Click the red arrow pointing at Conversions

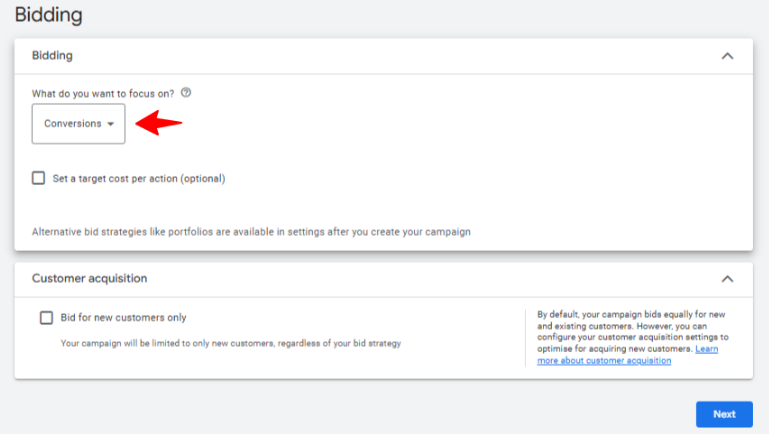[x=159, y=123]
